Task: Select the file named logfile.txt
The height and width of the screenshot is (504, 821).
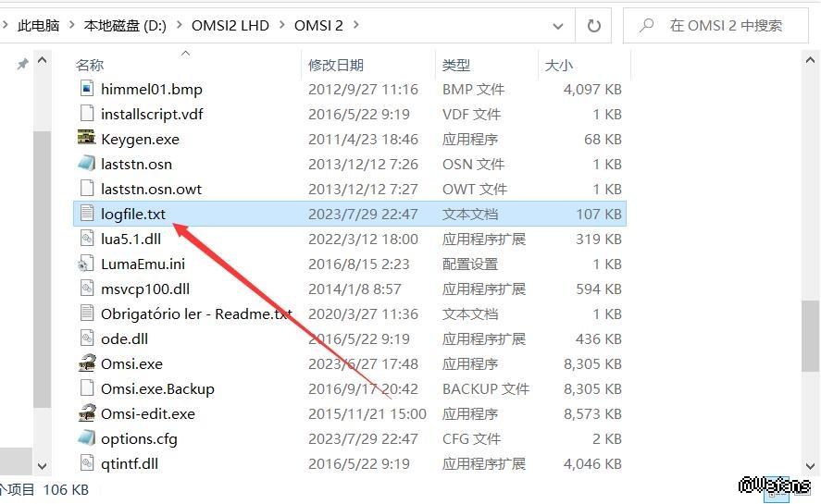Action: (x=133, y=214)
